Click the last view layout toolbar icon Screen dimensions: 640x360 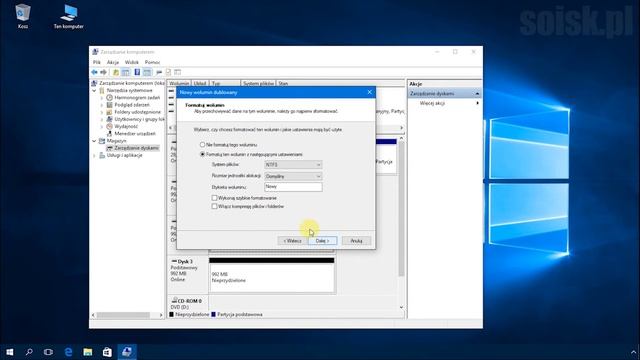[178, 72]
